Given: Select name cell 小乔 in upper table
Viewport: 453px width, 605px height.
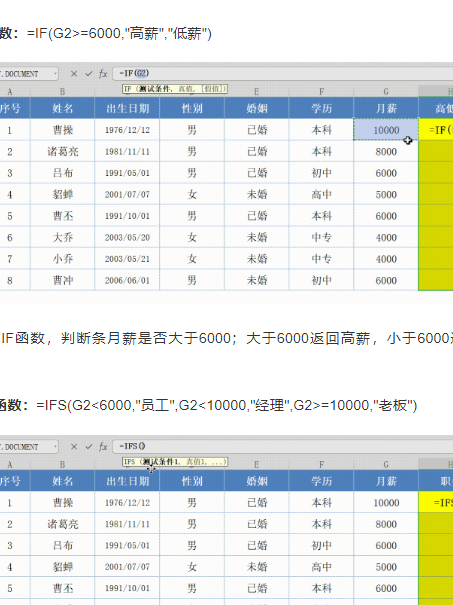Looking at the screenshot, I should coord(63,259).
